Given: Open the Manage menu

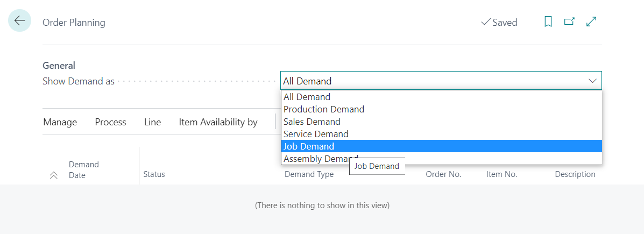Looking at the screenshot, I should tap(60, 122).
